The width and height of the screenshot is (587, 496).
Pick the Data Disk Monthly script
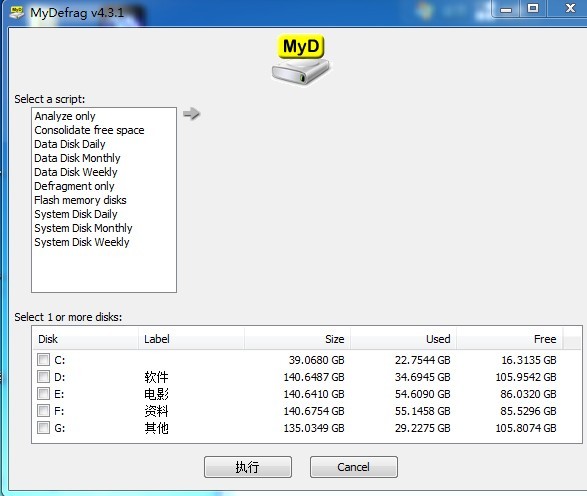click(x=77, y=158)
